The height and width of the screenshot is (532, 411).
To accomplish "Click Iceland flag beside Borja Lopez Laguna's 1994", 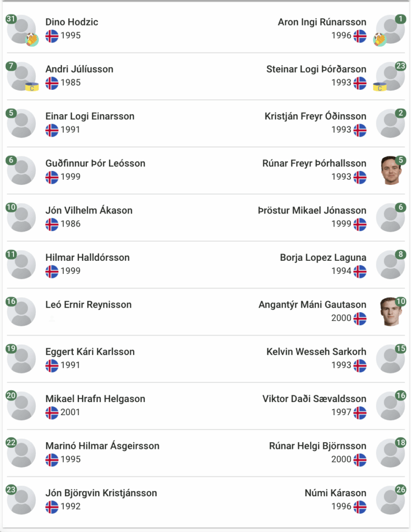I will [360, 271].
